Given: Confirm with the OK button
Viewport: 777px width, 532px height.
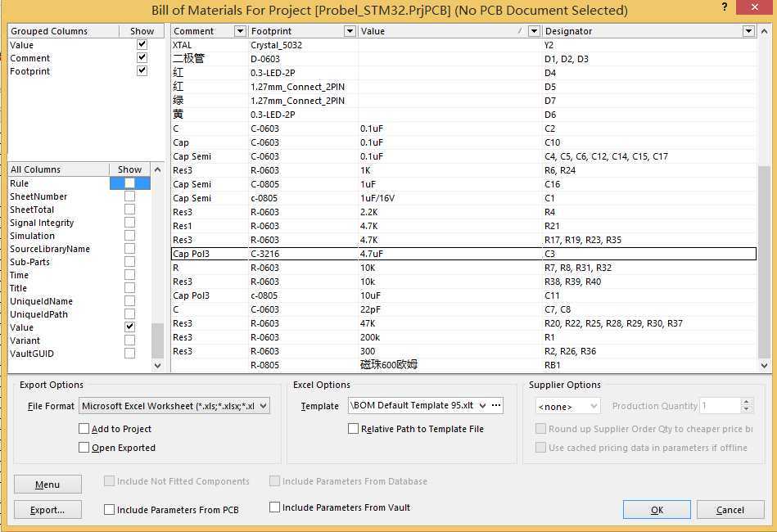Looking at the screenshot, I should coord(657,510).
